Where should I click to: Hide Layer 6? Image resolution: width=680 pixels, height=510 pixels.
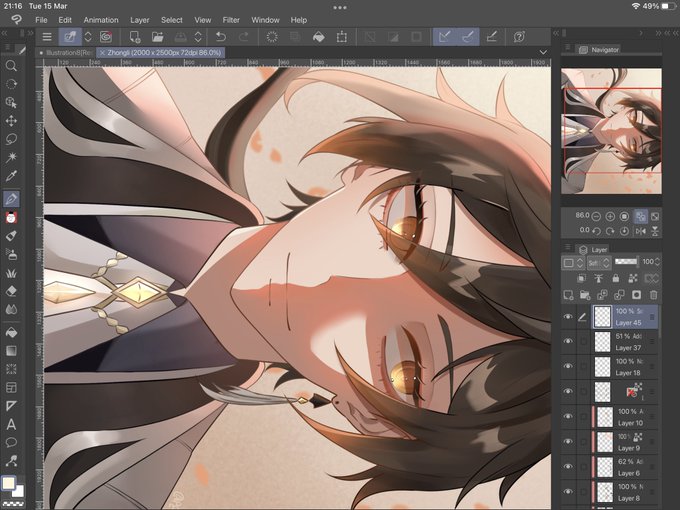568,467
